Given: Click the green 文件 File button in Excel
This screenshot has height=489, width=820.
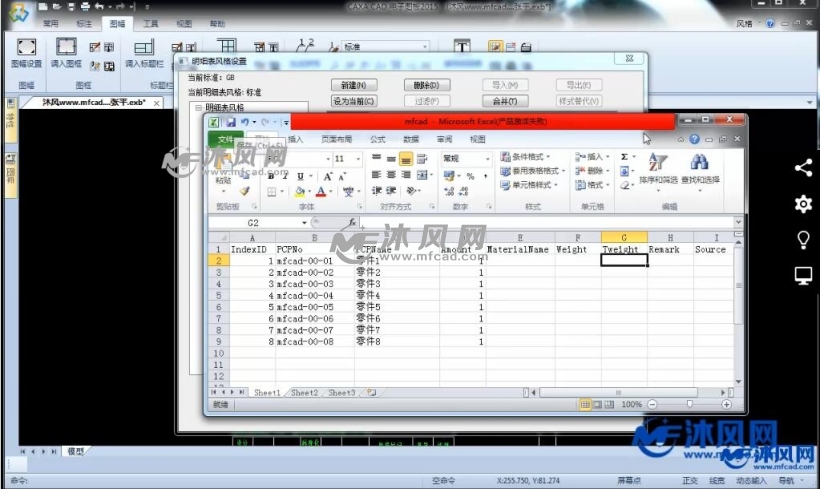Looking at the screenshot, I should (225, 139).
